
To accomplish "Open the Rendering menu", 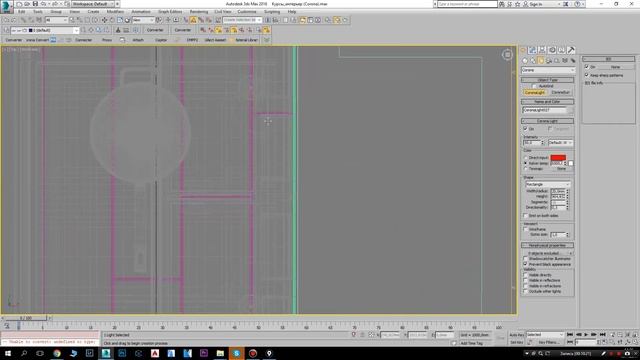I will click(x=199, y=12).
